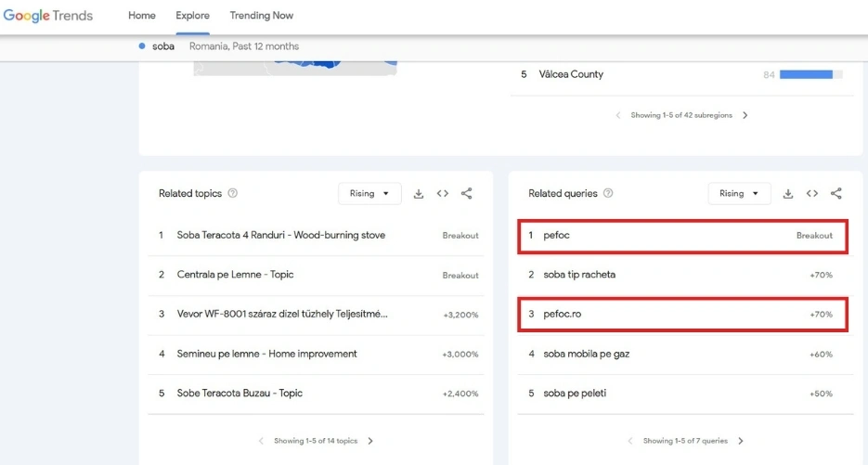The height and width of the screenshot is (465, 868).
Task: Open help icon beside Related topics
Action: pyautogui.click(x=233, y=194)
